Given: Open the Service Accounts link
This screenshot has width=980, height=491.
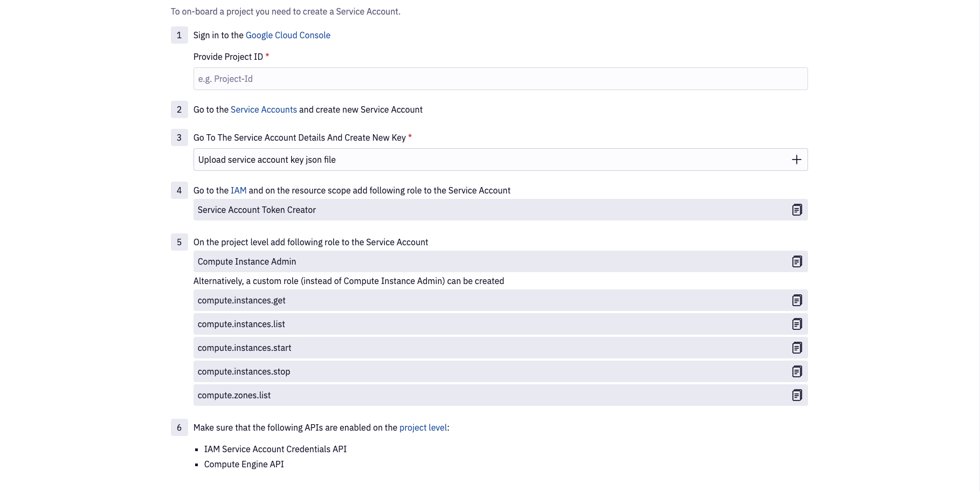Looking at the screenshot, I should coord(264,109).
